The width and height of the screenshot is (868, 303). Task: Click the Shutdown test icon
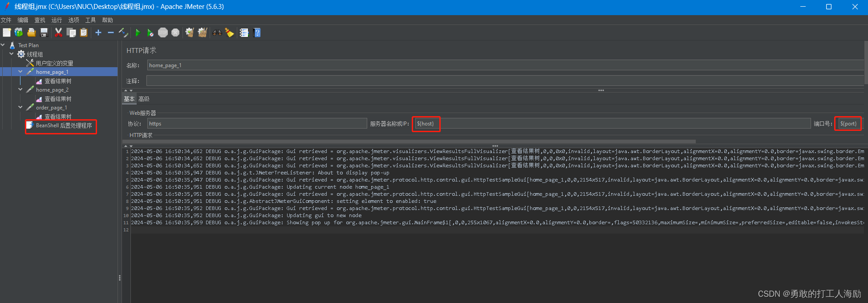pyautogui.click(x=175, y=32)
